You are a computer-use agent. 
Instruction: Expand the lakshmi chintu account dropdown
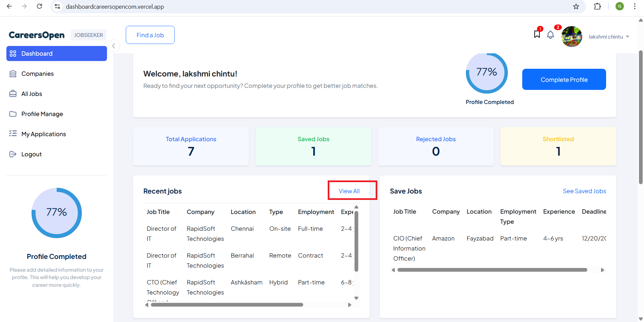point(628,37)
